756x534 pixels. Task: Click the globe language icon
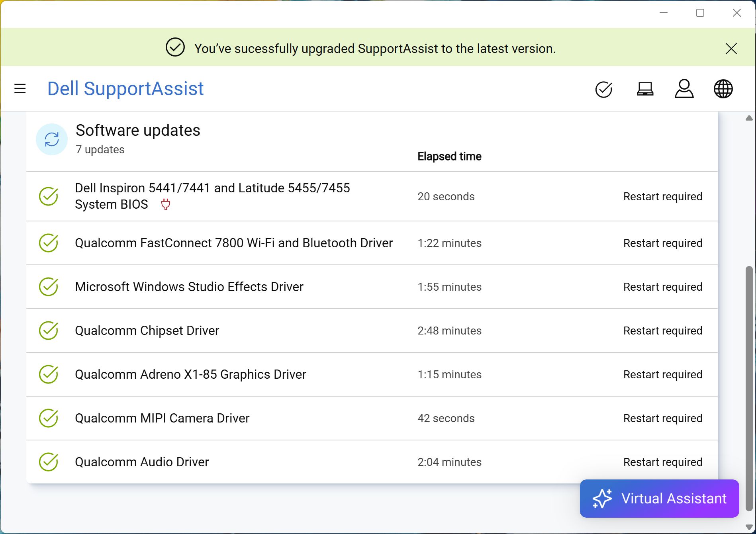723,89
